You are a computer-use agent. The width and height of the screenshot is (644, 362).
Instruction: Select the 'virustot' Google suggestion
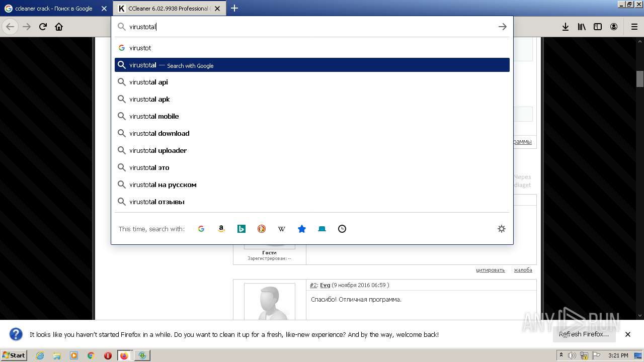[312, 48]
